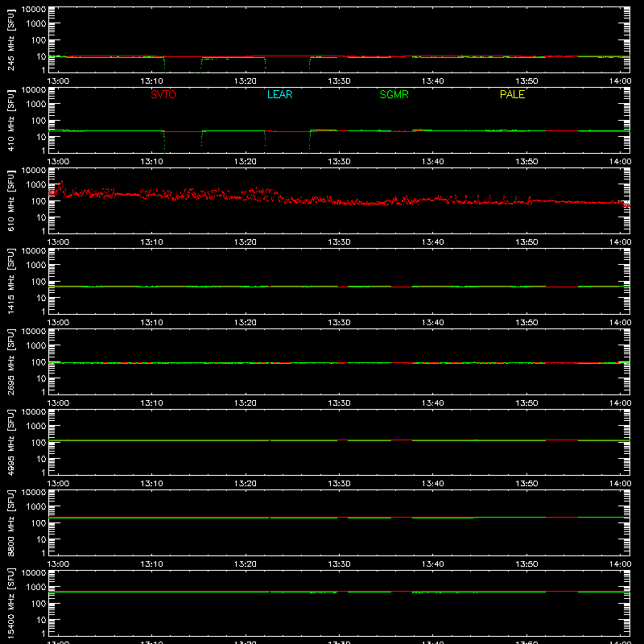Click the red burst peak near 13:00 on 610 MHz
Image resolution: width=644 pixels, height=644 pixels.
coord(61,183)
